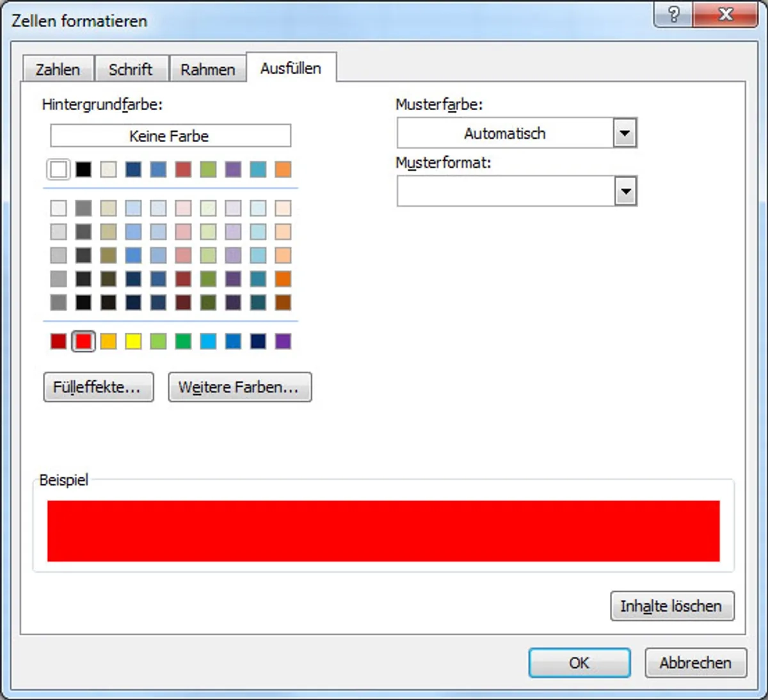Pick the darkest olive-green shade swatch

(208, 302)
